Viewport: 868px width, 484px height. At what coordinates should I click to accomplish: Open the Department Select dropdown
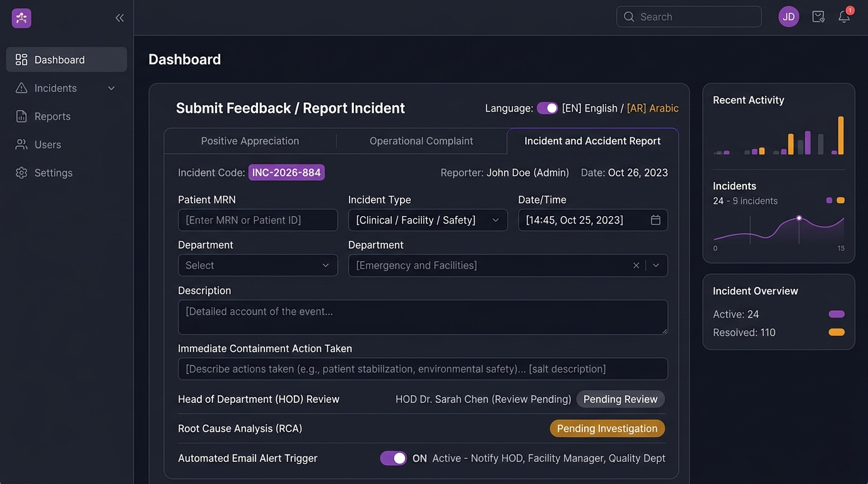257,265
